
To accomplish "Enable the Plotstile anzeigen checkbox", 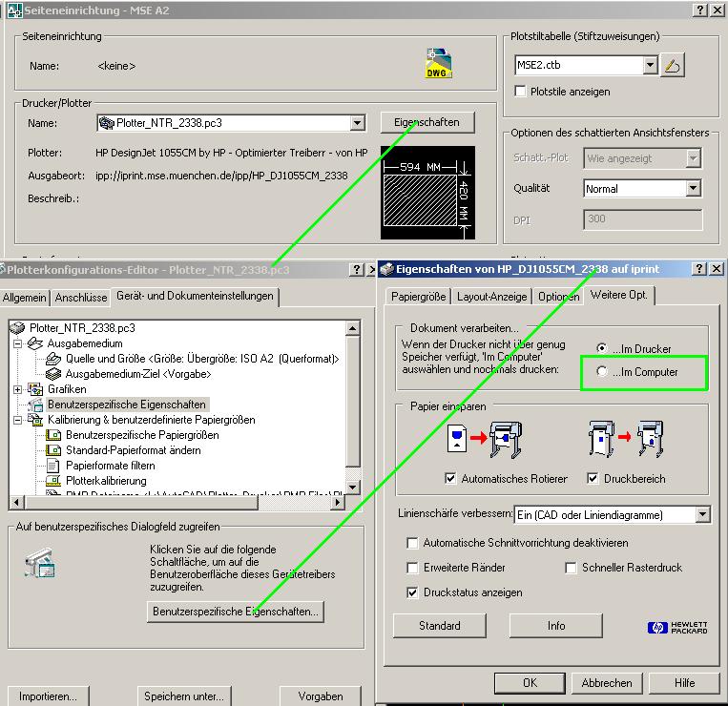I will click(x=520, y=91).
